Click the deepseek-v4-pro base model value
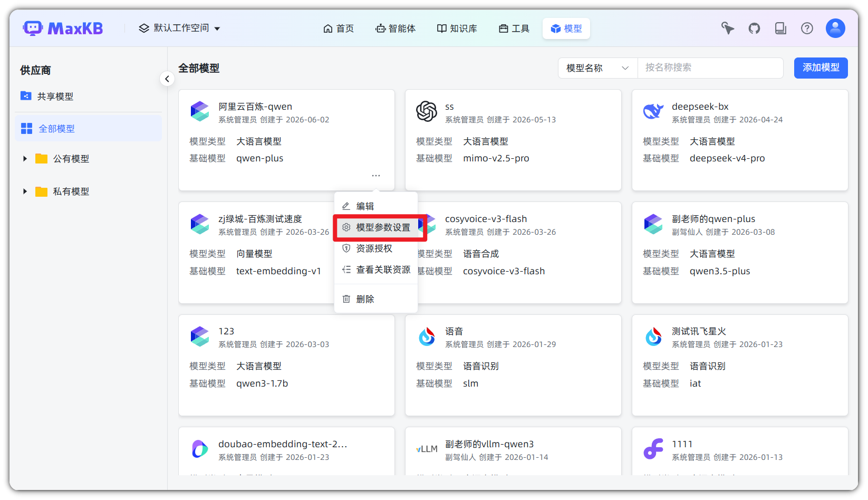Viewport: 868px width, 500px height. (727, 158)
